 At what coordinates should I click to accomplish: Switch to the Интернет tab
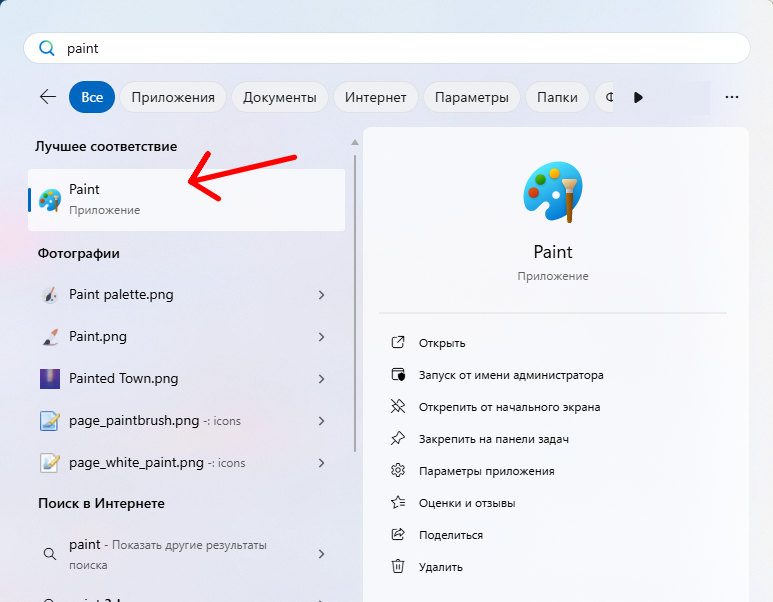point(376,97)
